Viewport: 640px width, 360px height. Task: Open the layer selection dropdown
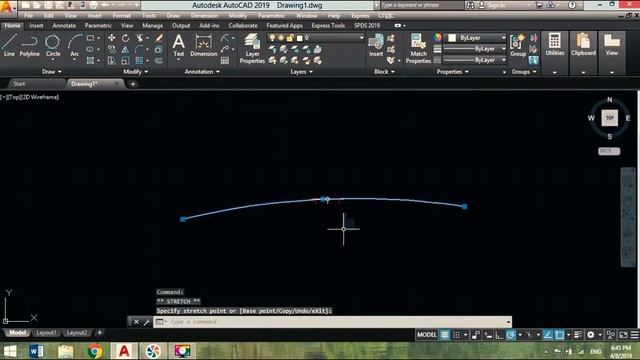(315, 38)
